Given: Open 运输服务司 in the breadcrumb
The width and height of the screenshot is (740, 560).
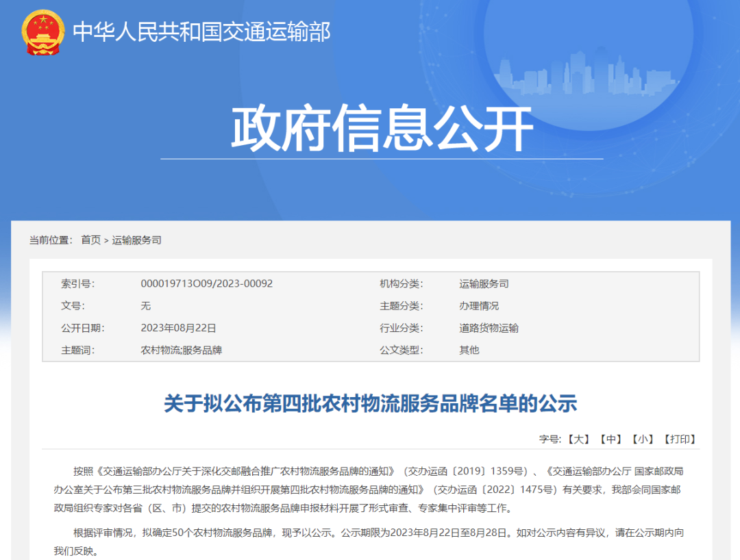Looking at the screenshot, I should click(x=136, y=240).
